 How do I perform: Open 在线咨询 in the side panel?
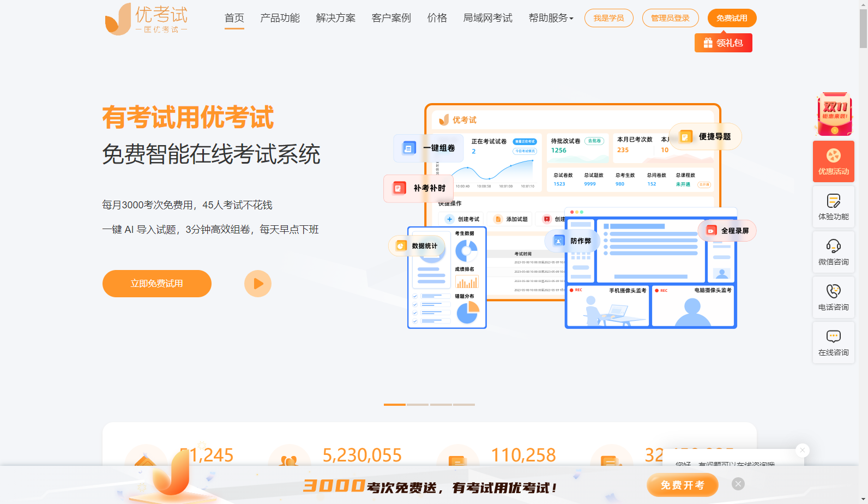834,343
